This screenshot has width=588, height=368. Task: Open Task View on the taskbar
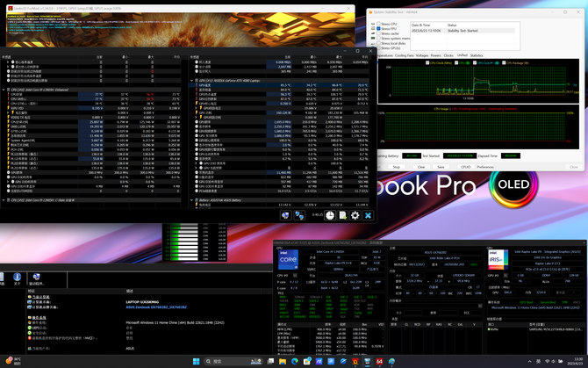270,361
